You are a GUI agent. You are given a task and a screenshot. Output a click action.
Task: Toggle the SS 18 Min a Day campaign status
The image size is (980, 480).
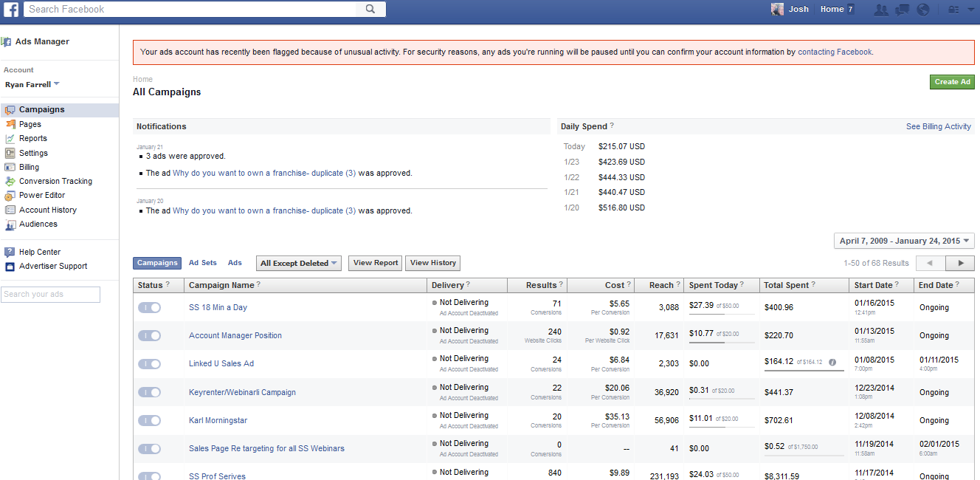point(149,307)
